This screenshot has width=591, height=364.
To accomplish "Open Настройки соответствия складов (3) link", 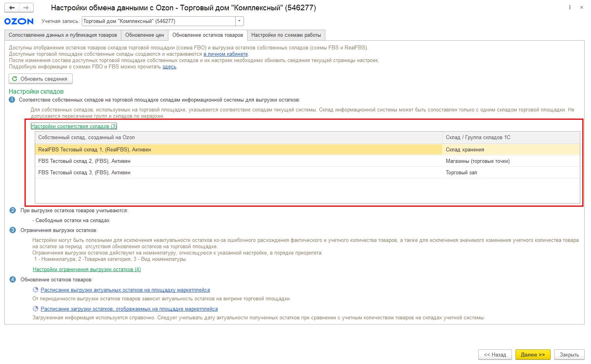I will pyautogui.click(x=74, y=126).
